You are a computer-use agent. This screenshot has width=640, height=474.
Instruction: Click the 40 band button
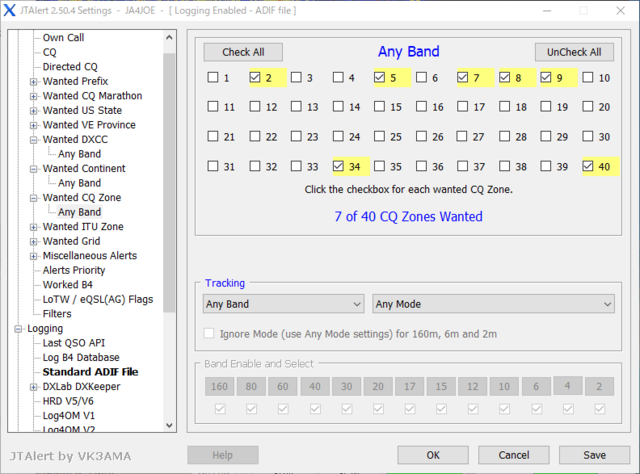315,386
